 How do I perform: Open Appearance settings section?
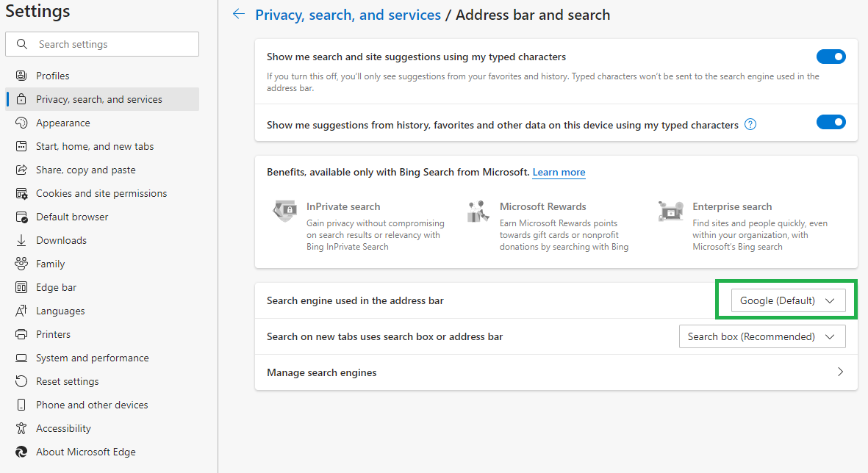(x=102, y=123)
